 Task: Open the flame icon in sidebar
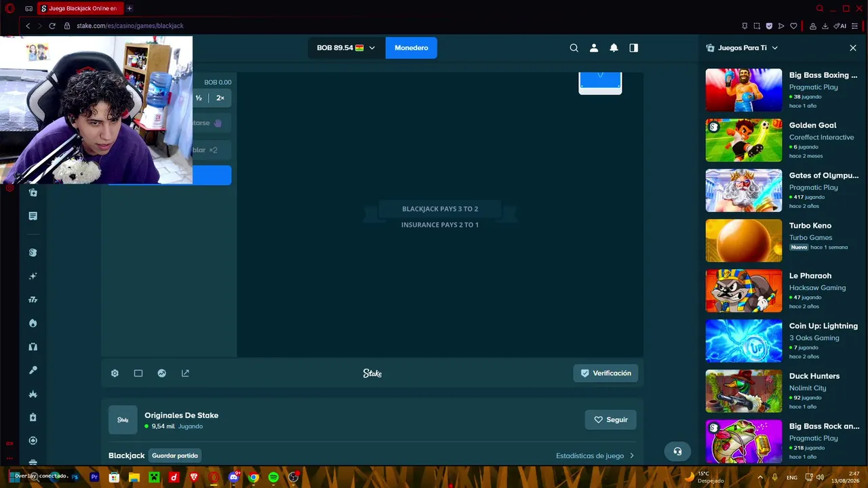pyautogui.click(x=33, y=323)
